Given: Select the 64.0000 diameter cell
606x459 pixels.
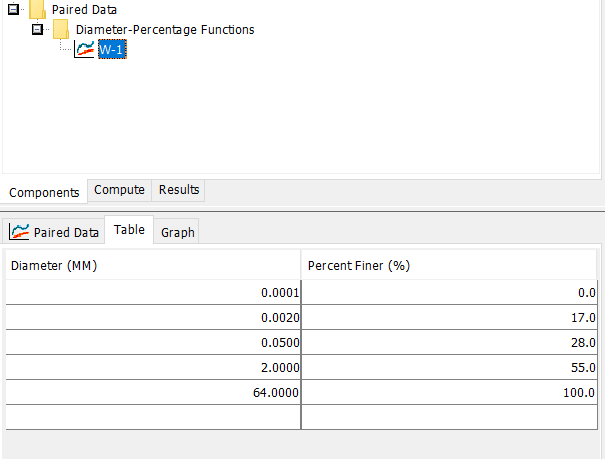Looking at the screenshot, I should 152,393.
